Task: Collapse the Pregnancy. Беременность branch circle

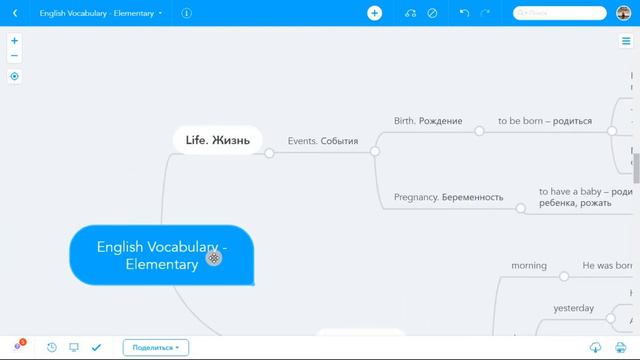Action: pos(520,209)
